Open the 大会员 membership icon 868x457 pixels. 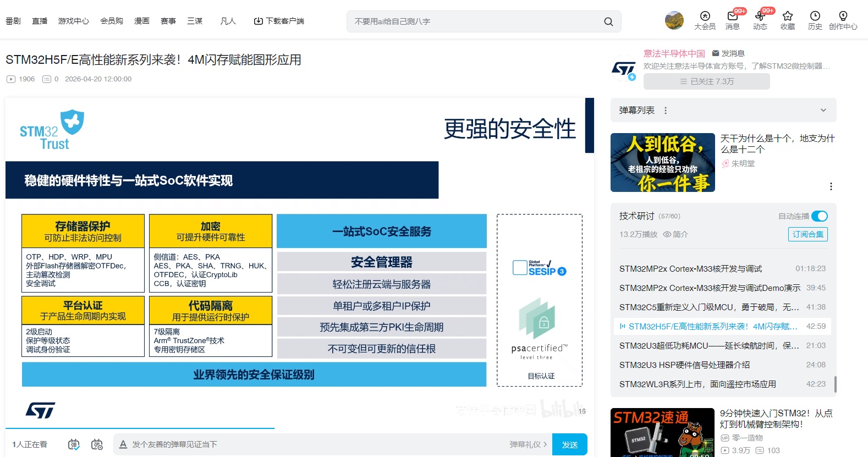click(x=705, y=20)
